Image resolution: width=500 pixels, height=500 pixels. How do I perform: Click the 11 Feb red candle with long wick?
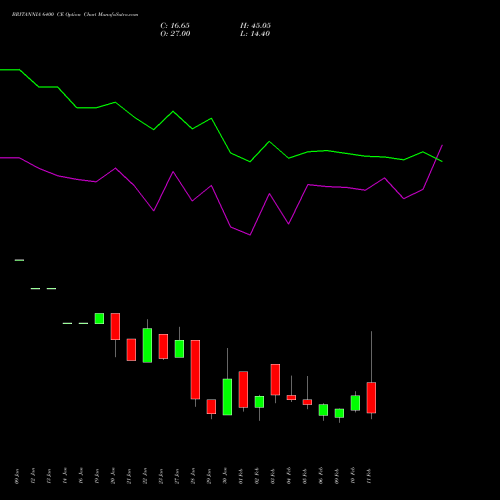click(x=371, y=398)
